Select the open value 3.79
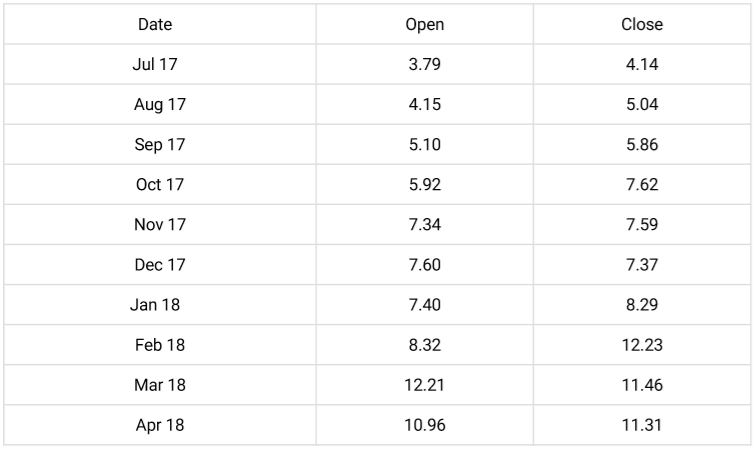This screenshot has height=450, width=755. pos(425,64)
